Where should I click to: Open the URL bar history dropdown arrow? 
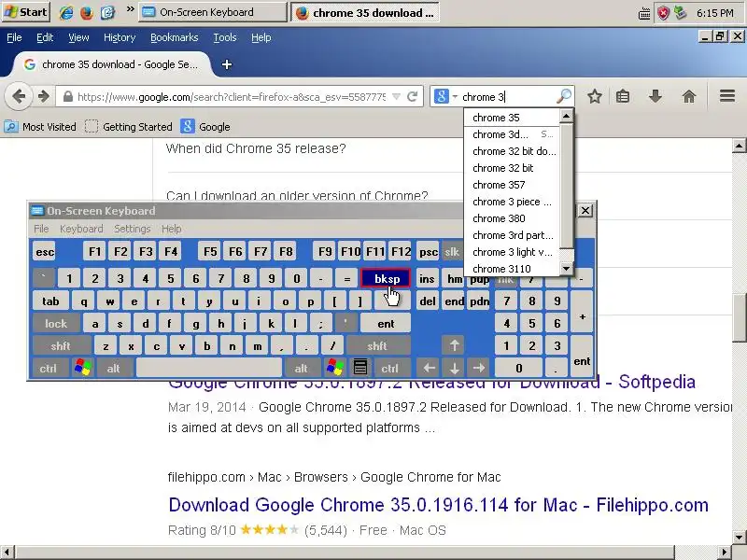396,97
